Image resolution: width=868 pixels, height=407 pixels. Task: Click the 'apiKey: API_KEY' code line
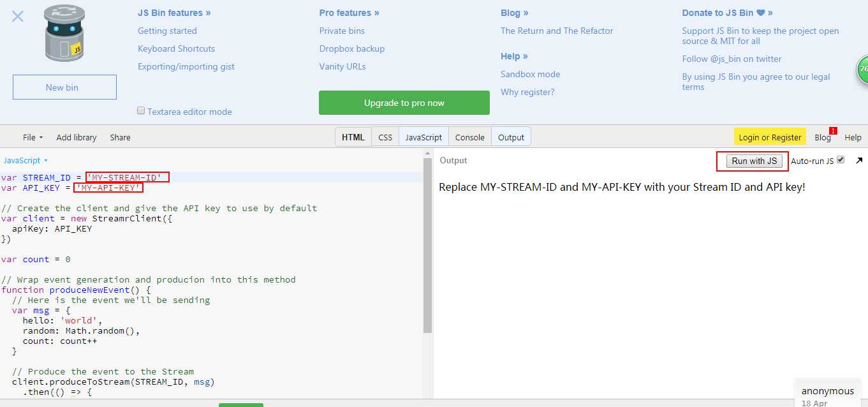(x=52, y=228)
